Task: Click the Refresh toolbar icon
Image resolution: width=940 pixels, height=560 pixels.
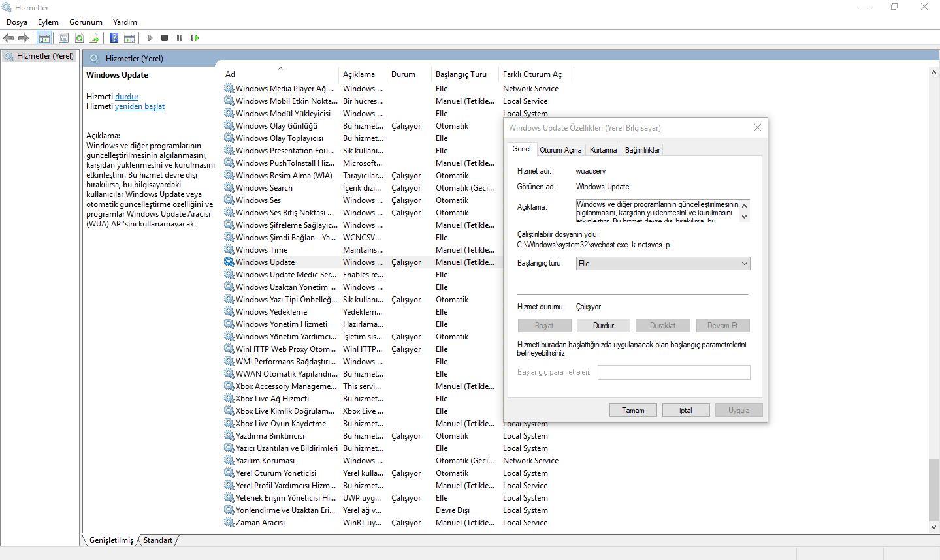Action: point(79,38)
